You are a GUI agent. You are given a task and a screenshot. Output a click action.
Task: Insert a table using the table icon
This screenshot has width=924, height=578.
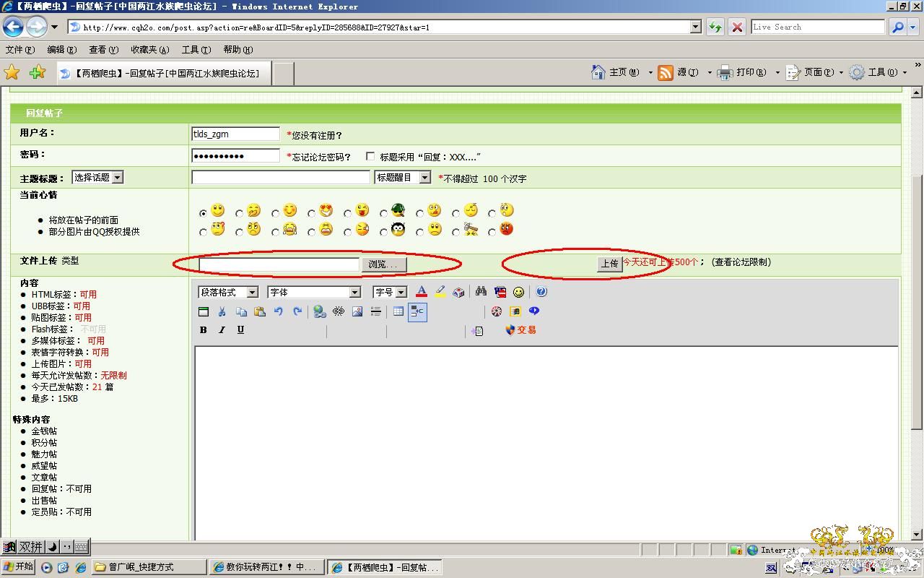click(x=398, y=311)
